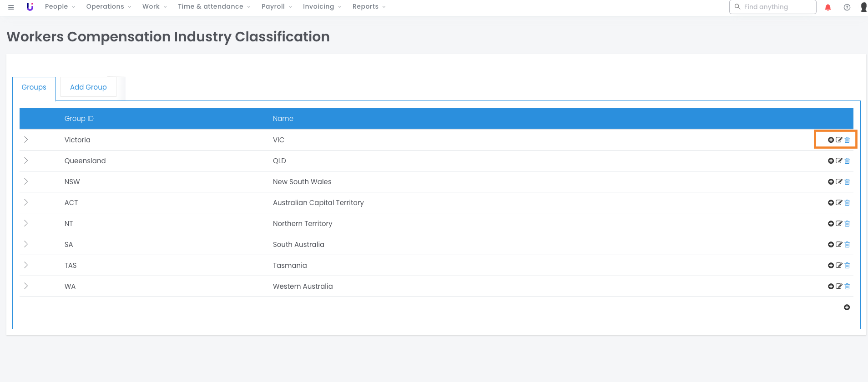The height and width of the screenshot is (382, 868).
Task: Open the Payroll dropdown menu
Action: (276, 7)
